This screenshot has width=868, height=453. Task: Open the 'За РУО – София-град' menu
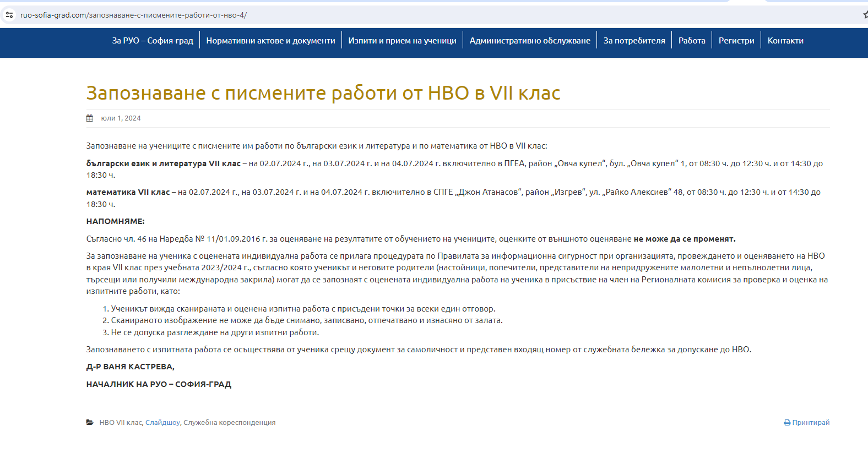pyautogui.click(x=153, y=41)
